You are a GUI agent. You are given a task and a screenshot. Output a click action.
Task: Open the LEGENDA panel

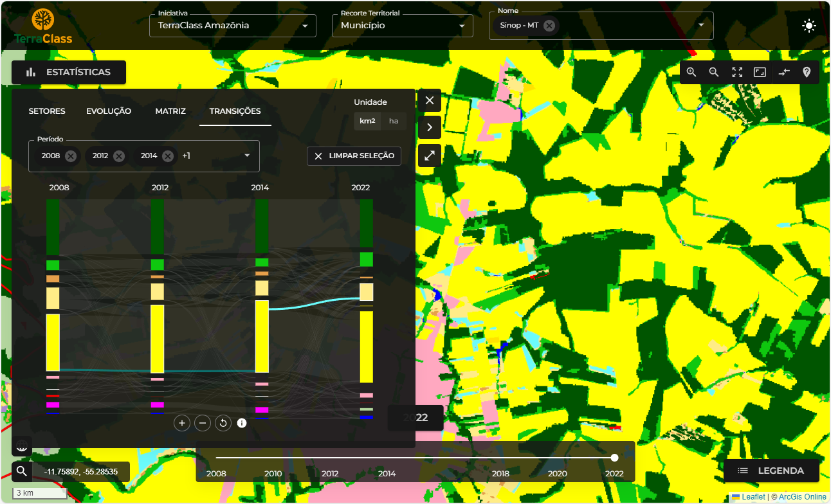(x=771, y=471)
